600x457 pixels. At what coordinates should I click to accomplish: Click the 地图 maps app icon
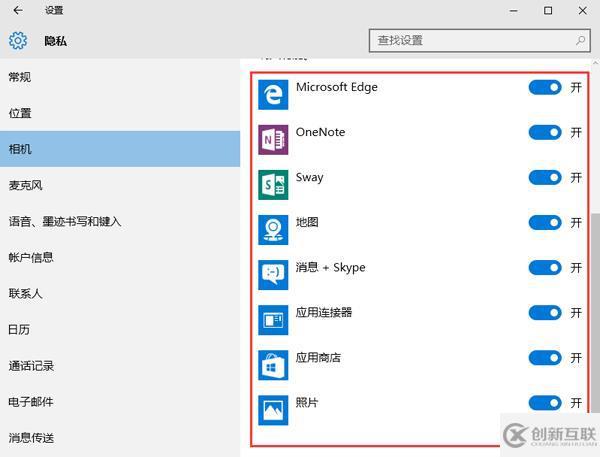[273, 230]
